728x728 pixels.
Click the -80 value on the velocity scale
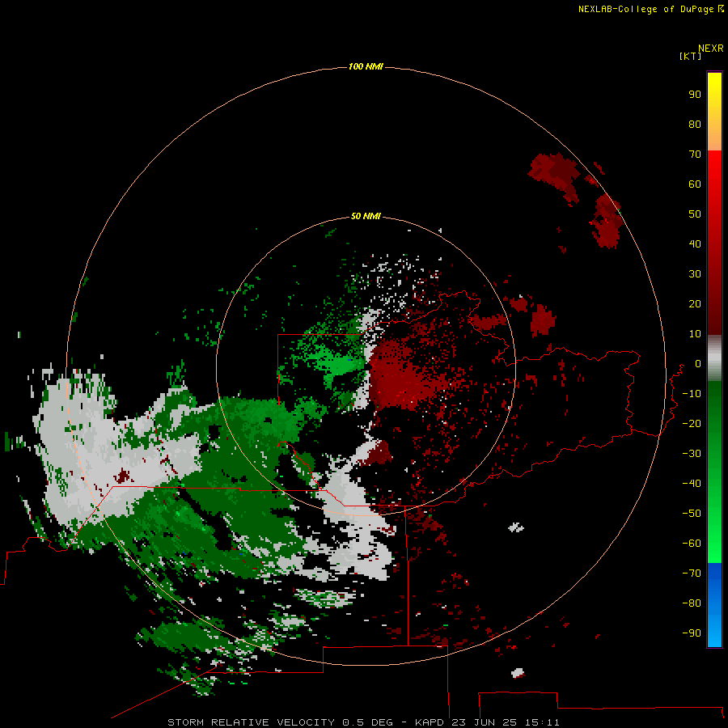(692, 603)
